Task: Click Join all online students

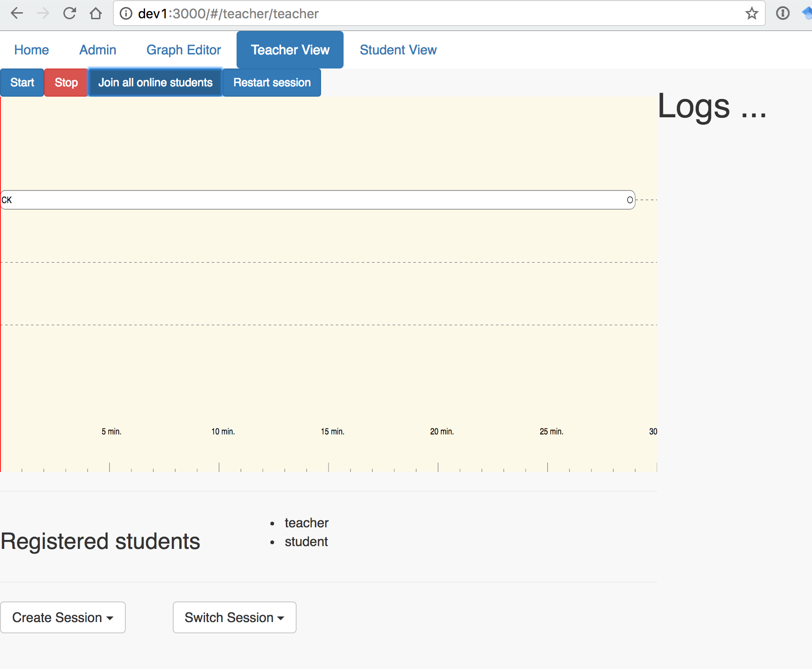Action: [155, 82]
